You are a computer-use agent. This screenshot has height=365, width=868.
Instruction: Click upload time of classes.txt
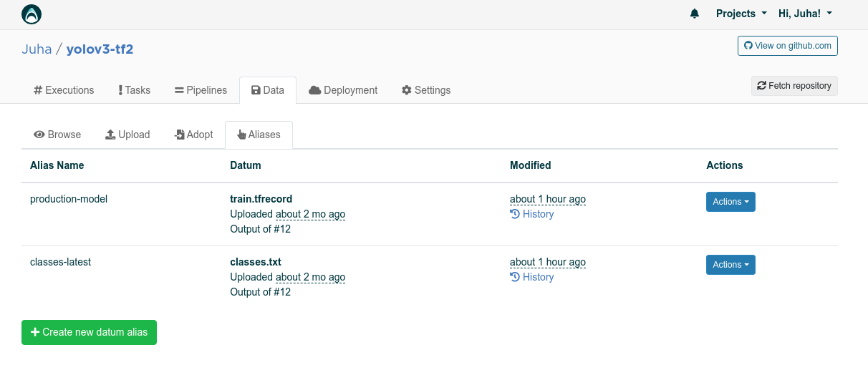coord(310,277)
